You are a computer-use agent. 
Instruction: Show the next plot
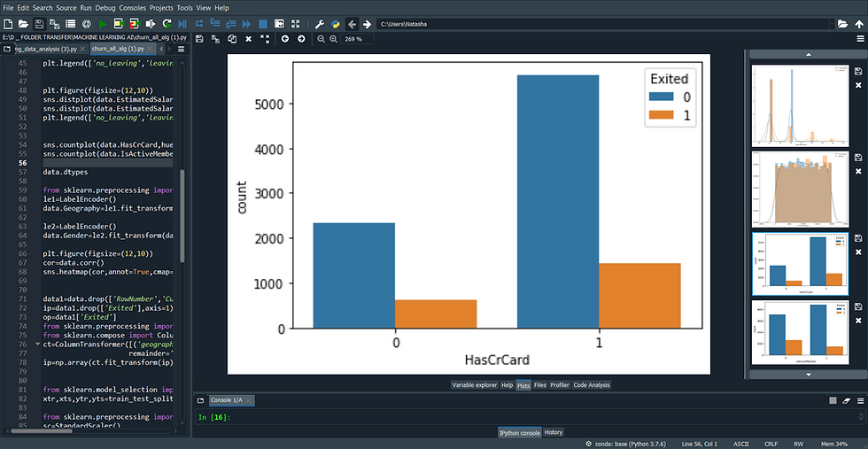point(301,39)
